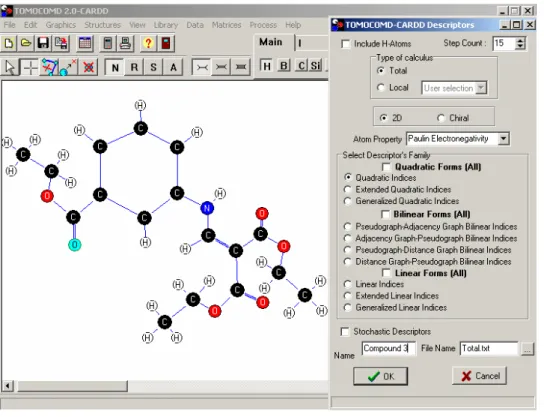Image resolution: width=544 pixels, height=417 pixels.
Task: Open a file via the folder icon
Action: [26, 43]
